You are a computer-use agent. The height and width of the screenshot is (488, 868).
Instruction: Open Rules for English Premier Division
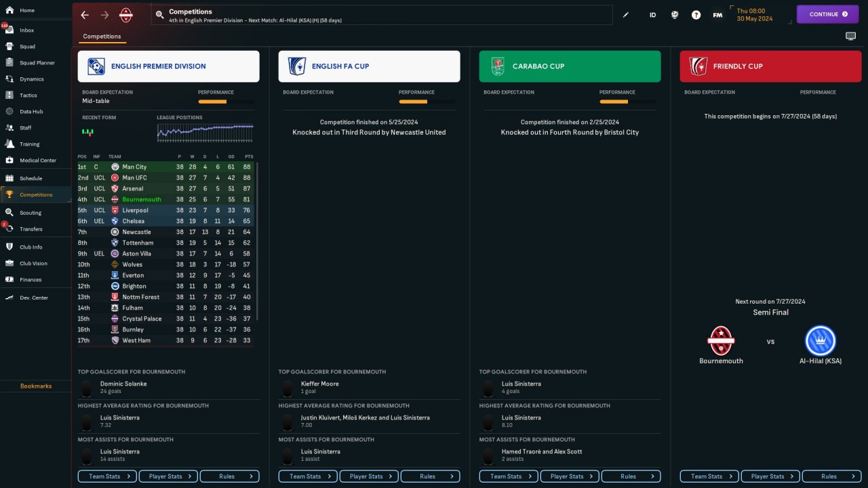pyautogui.click(x=230, y=476)
